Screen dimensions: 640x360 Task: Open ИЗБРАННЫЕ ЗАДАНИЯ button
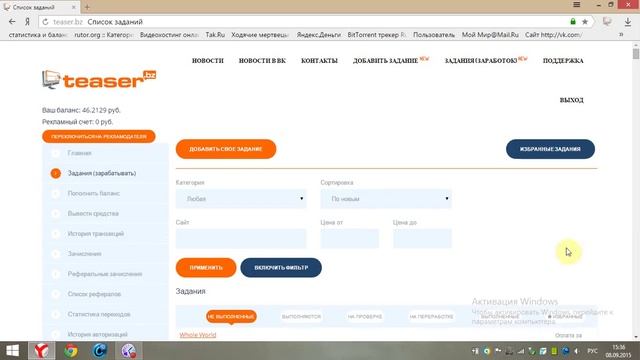(550, 149)
